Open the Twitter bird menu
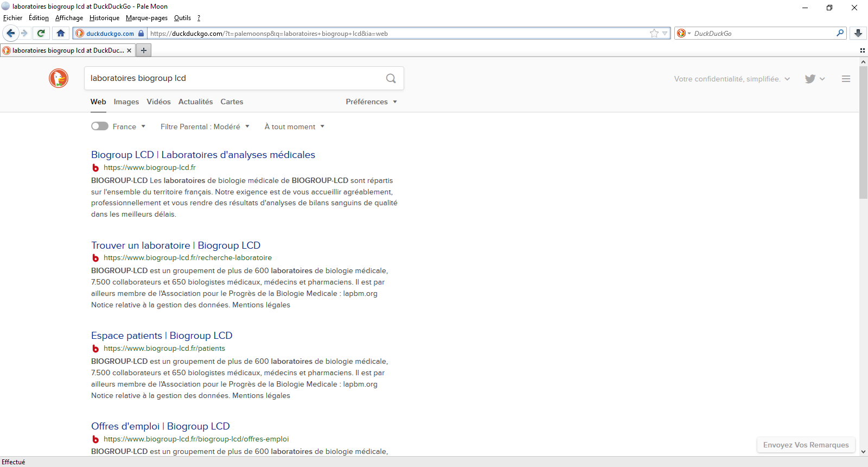 tap(815, 79)
